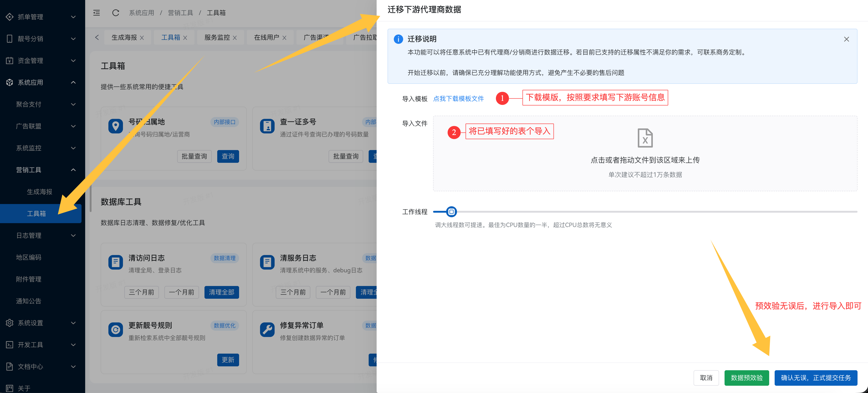Click the 点我下载模板文件 link
The width and height of the screenshot is (868, 393).
pos(458,99)
